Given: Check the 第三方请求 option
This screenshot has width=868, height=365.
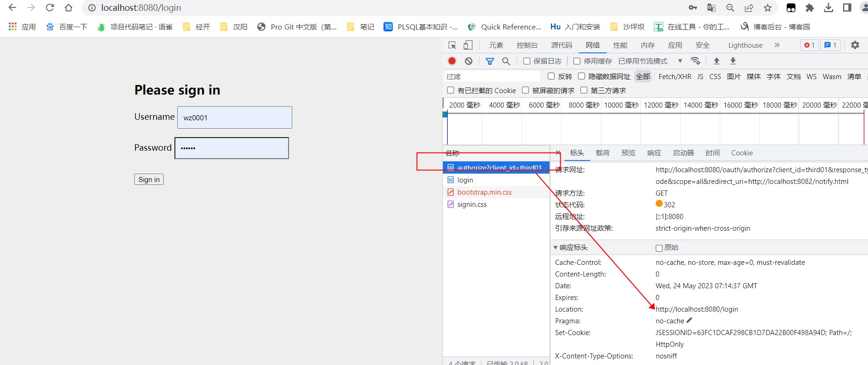Looking at the screenshot, I should coord(584,90).
